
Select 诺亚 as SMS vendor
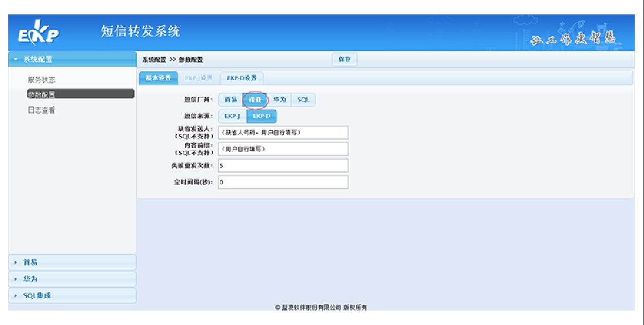[255, 100]
